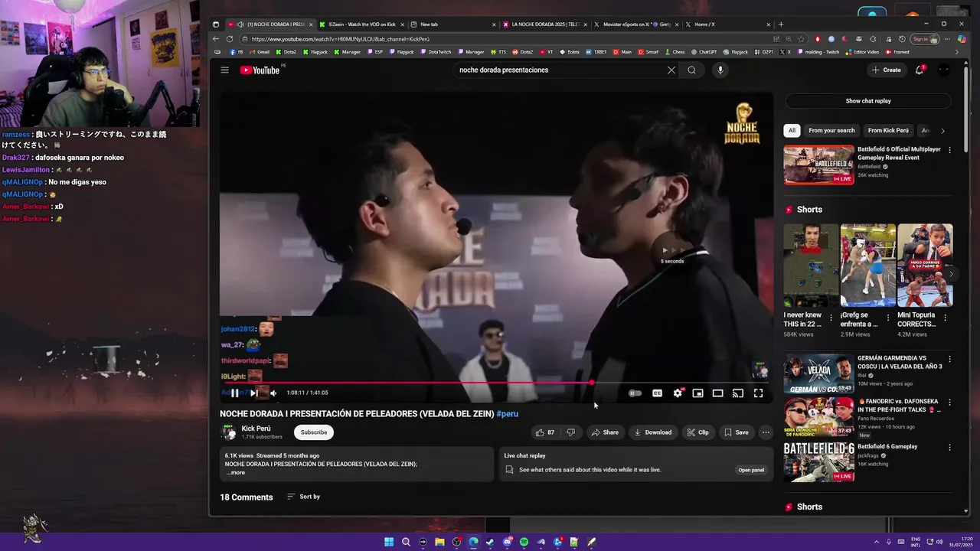Favorite this page with the star
Viewport: 980px width, 551px height.
coord(802,39)
